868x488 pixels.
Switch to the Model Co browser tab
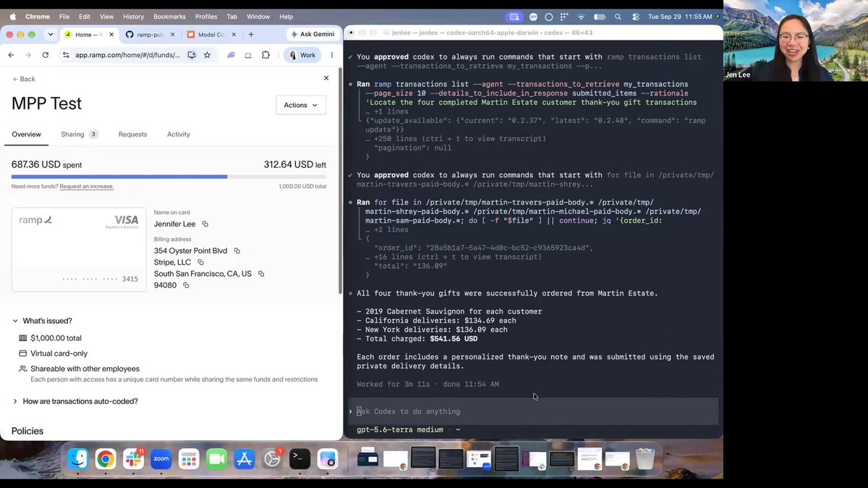click(x=211, y=35)
